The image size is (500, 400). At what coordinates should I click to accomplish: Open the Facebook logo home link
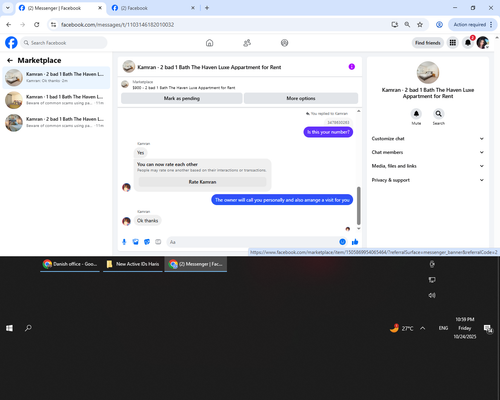click(11, 43)
